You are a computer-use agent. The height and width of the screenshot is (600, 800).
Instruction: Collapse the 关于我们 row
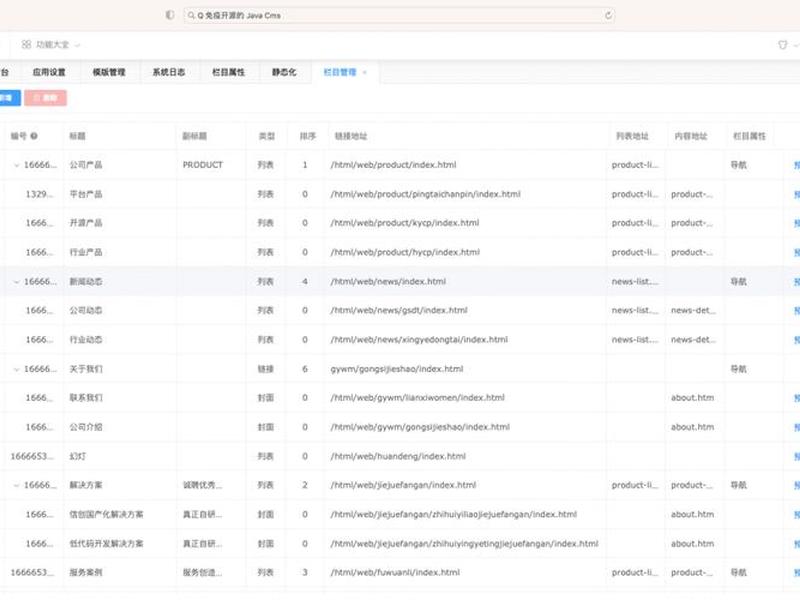click(x=16, y=369)
